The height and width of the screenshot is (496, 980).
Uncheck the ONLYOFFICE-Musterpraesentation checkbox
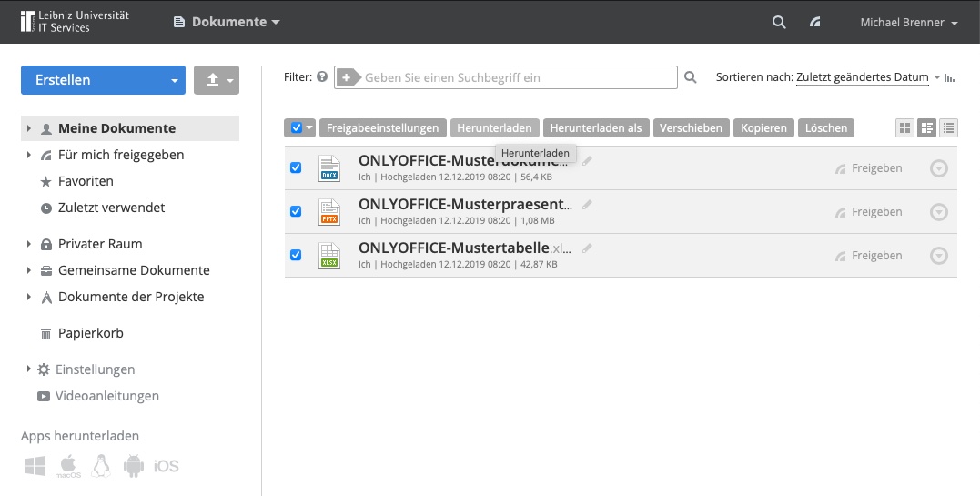tap(296, 211)
